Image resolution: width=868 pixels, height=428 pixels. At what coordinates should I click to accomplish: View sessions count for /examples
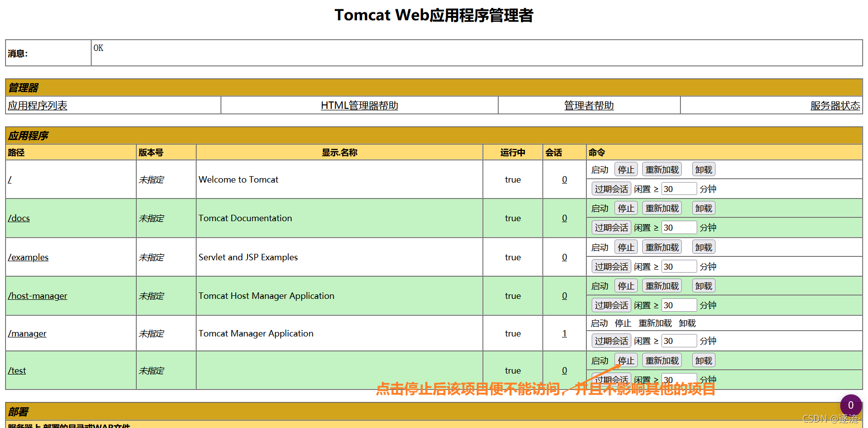(x=564, y=257)
